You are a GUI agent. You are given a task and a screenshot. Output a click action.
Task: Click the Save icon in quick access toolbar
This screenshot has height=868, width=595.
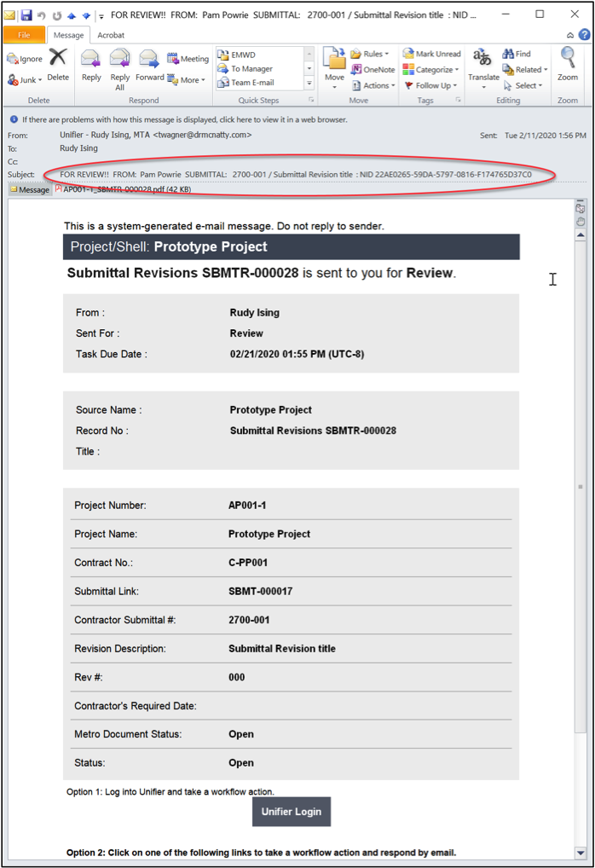(26, 15)
